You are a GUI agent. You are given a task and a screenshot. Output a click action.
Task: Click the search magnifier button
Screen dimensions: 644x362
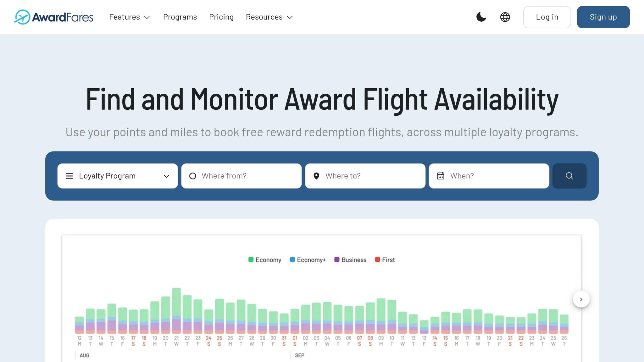click(569, 176)
